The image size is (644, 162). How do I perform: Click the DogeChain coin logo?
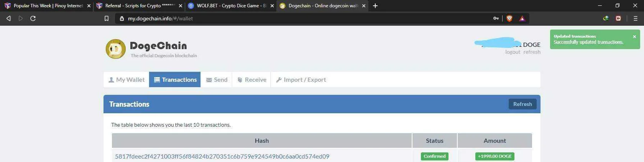coord(115,49)
